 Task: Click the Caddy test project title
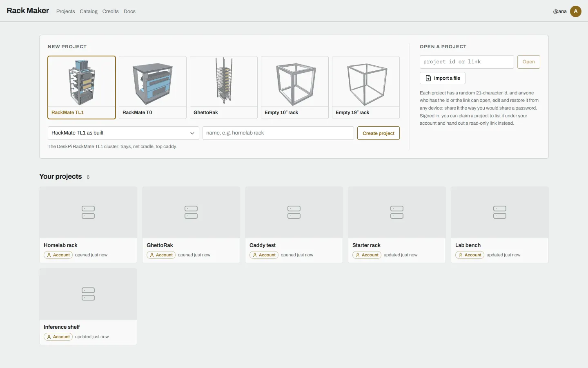[x=263, y=245]
